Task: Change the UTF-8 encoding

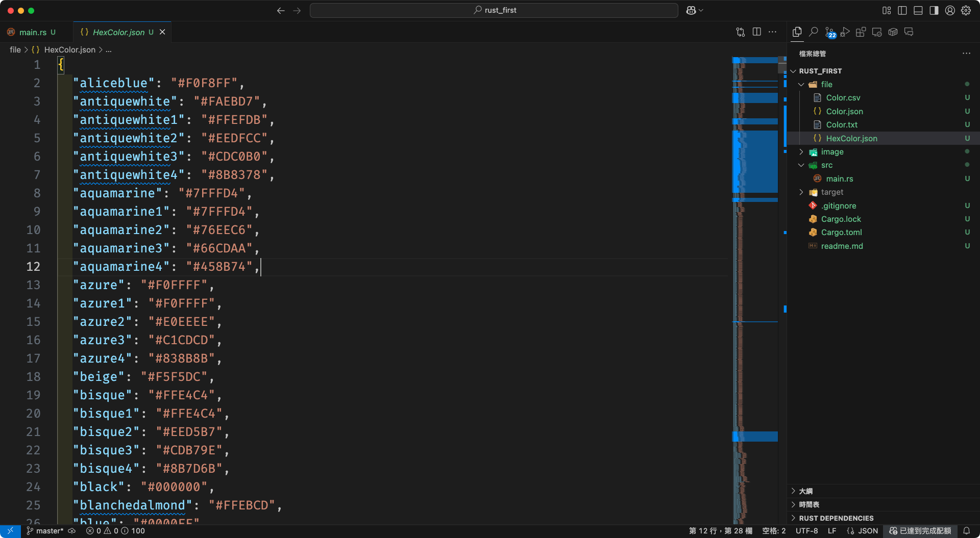Action: pos(806,531)
